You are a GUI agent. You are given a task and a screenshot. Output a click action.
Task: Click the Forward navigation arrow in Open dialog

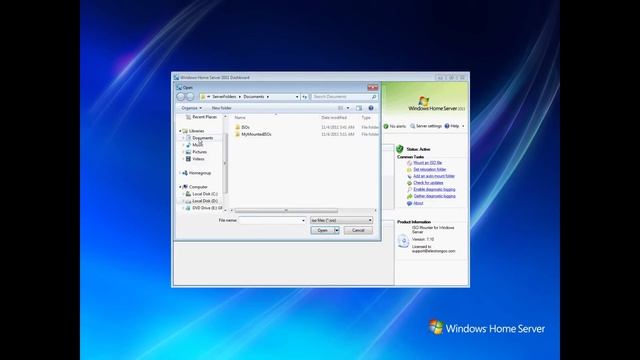click(190, 97)
